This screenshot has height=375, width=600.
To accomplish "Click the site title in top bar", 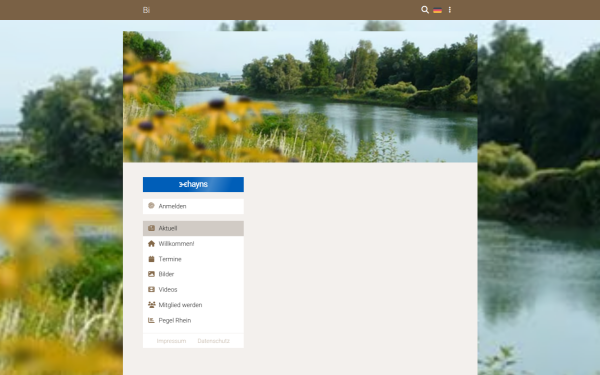I will coord(146,10).
